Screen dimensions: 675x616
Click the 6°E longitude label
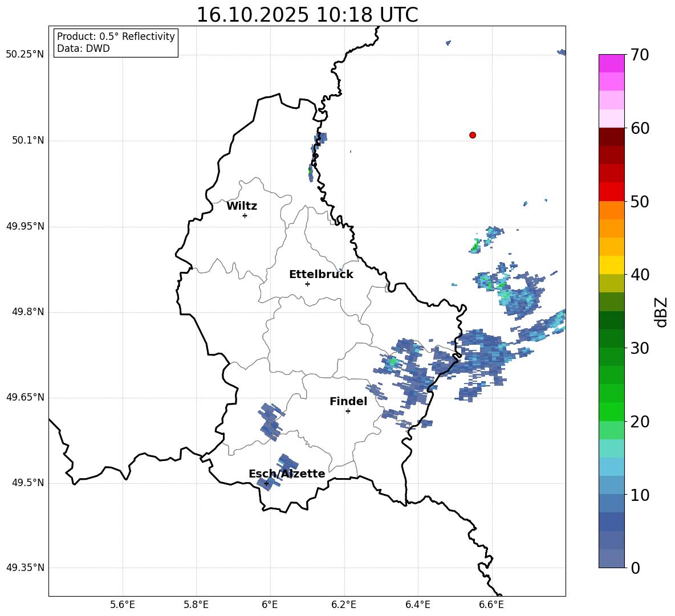tap(270, 605)
